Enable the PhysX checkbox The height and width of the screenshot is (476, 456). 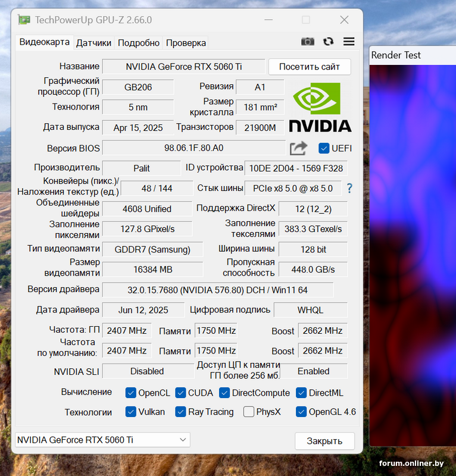(248, 412)
